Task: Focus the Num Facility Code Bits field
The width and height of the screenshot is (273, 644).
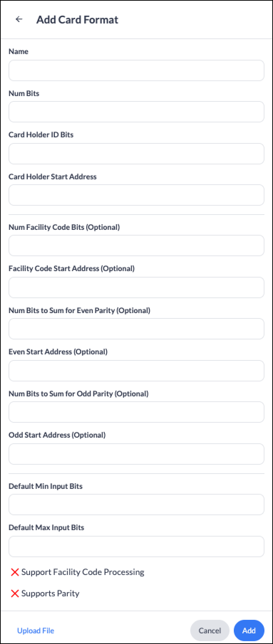Action: coord(136,246)
